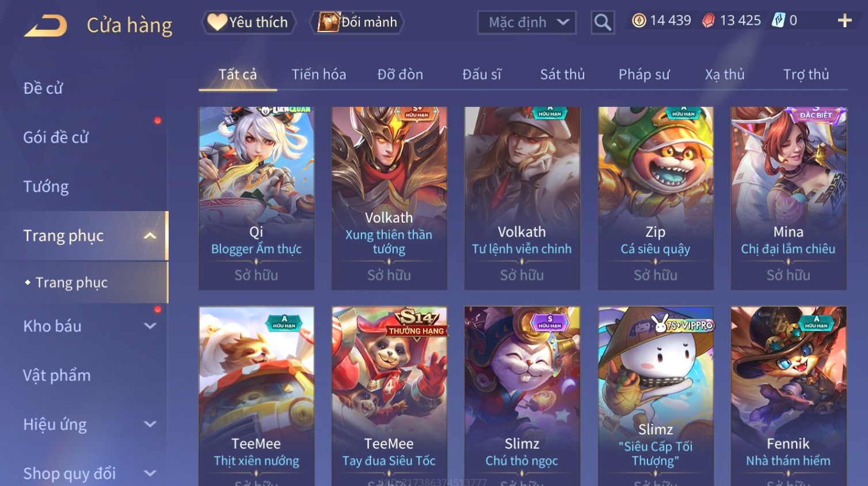Open Fennik Nhà thám hiểm skin card

point(788,396)
